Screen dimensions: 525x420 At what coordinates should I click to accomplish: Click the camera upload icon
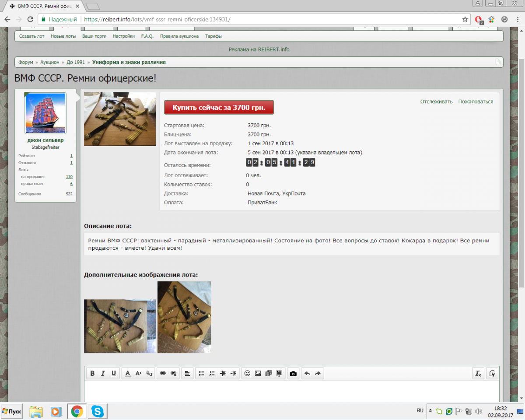point(293,374)
